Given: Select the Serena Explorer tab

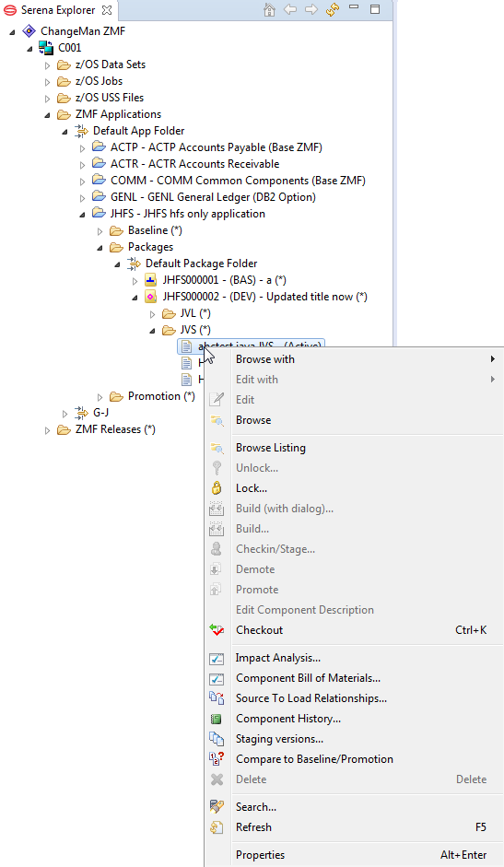Looking at the screenshot, I should pyautogui.click(x=57, y=10).
